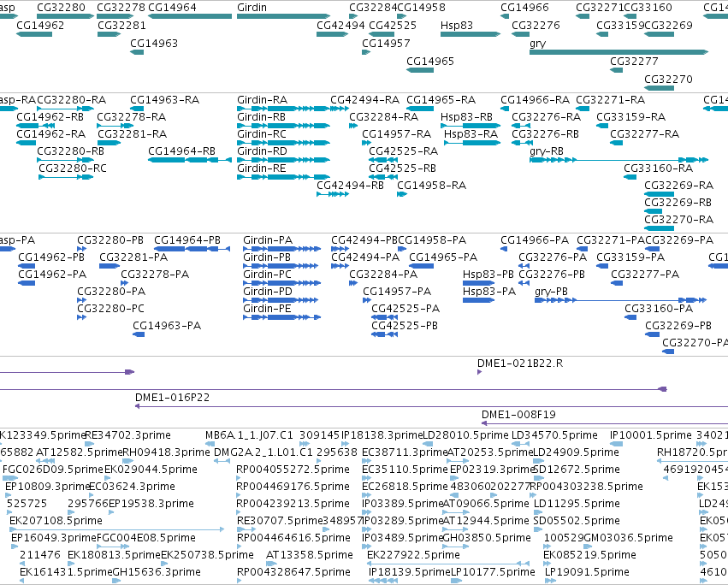Screen dimensions: 728x585
Task: Select the CG32277 gene label
Action: pyautogui.click(x=634, y=62)
